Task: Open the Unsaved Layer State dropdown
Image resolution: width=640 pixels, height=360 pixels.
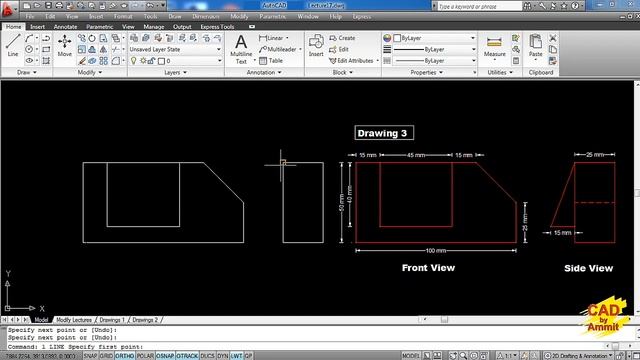Action: (x=219, y=49)
